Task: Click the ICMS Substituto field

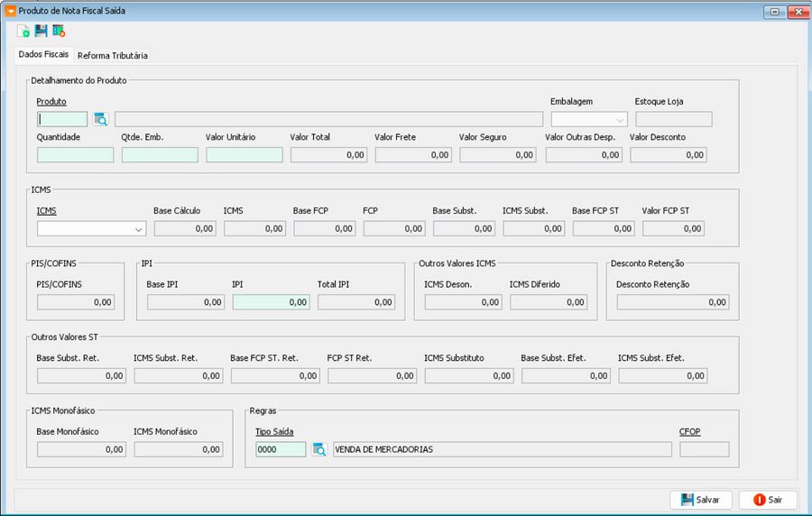Action: pos(469,376)
